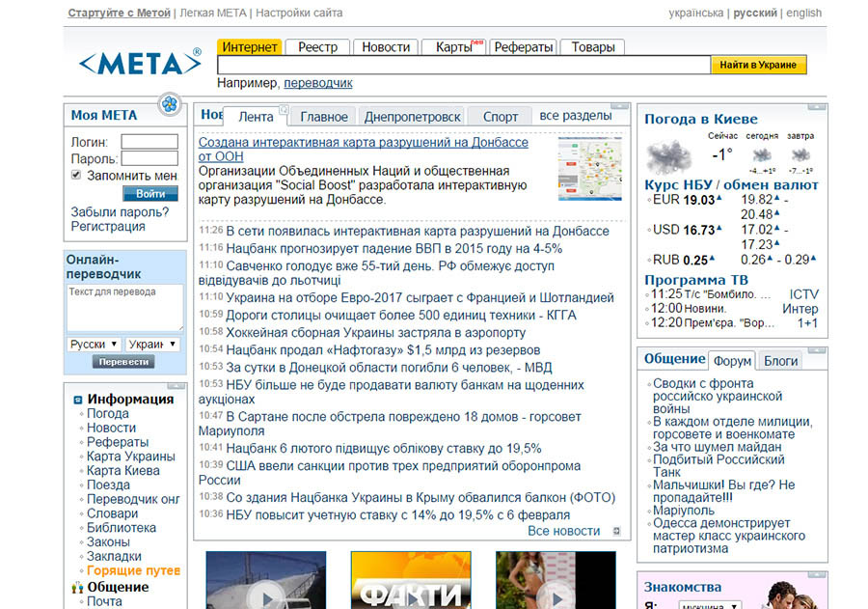Collapse the Знакомства panel

click(x=816, y=574)
